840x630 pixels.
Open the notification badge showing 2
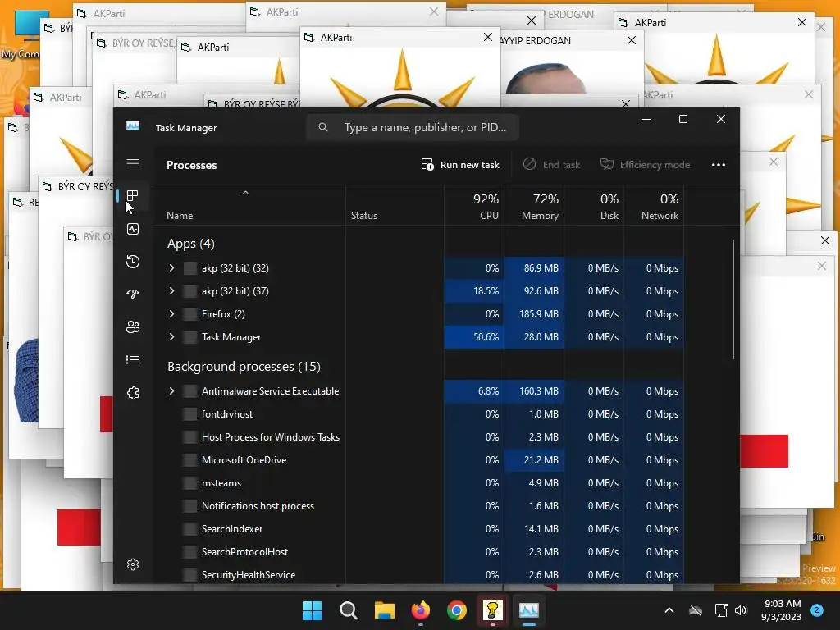click(817, 610)
